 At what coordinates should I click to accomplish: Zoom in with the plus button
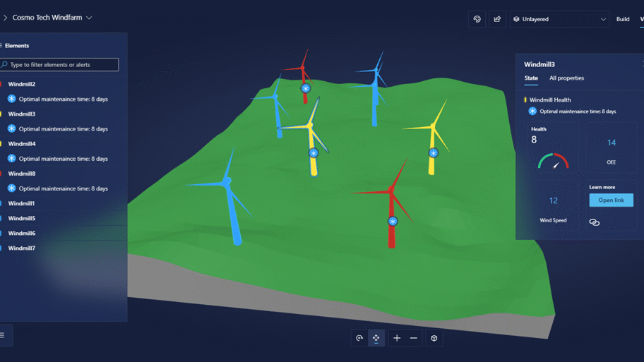coord(397,338)
